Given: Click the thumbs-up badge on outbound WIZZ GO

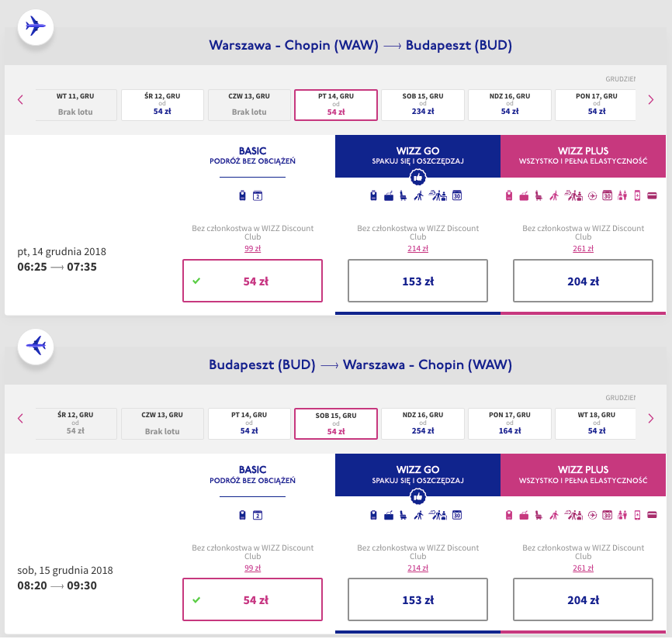Looking at the screenshot, I should point(417,177).
